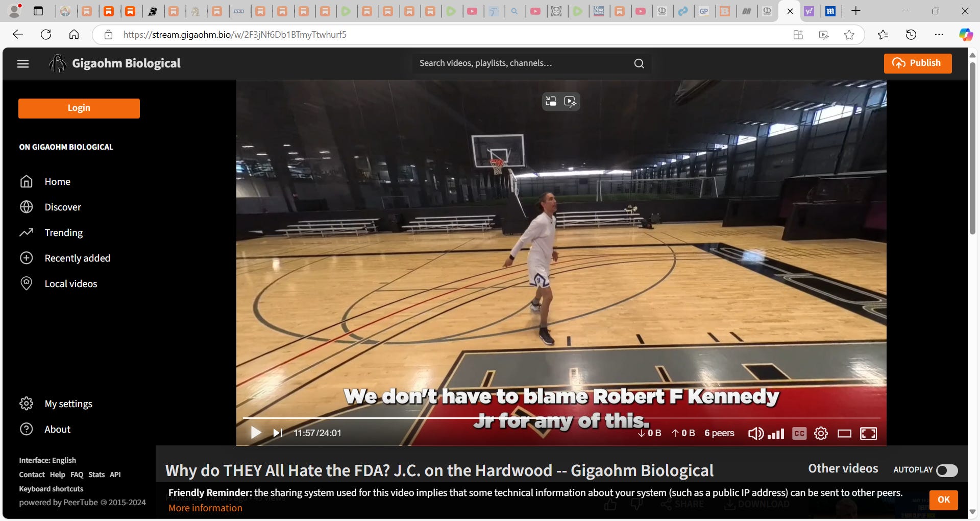Click the Discover globe icon
The image size is (980, 521).
pyautogui.click(x=26, y=207)
